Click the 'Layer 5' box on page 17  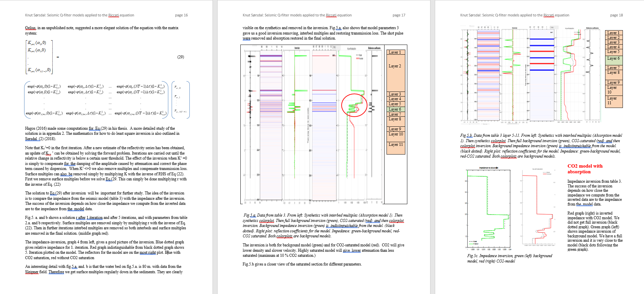(x=396, y=104)
